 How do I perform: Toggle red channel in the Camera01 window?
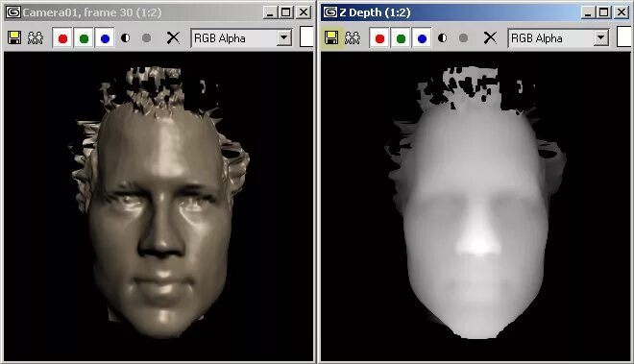click(62, 38)
